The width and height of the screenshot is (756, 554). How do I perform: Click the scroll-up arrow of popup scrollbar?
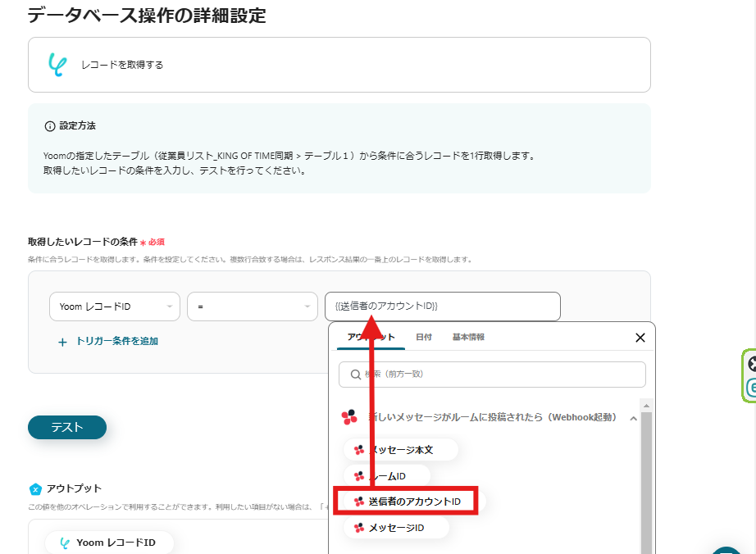tap(647, 406)
